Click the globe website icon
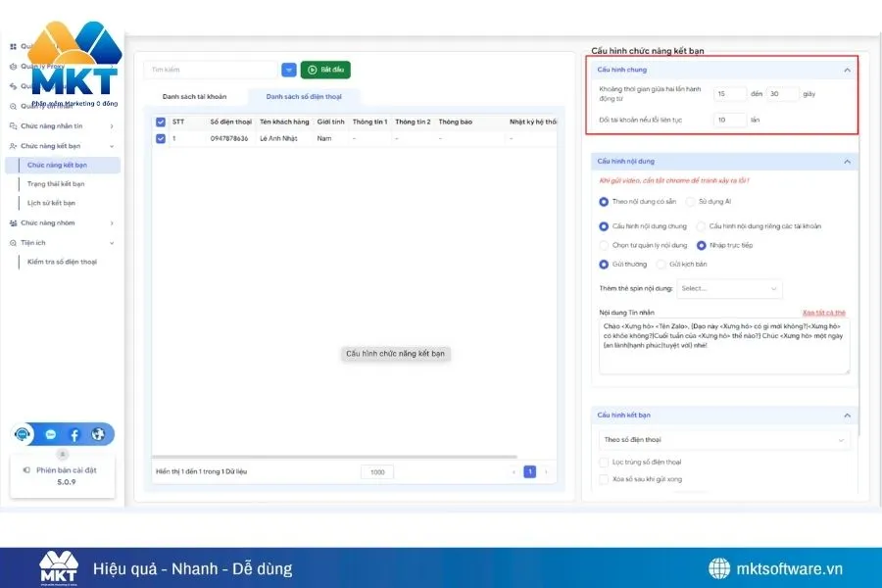This screenshot has width=882, height=588. 98,434
